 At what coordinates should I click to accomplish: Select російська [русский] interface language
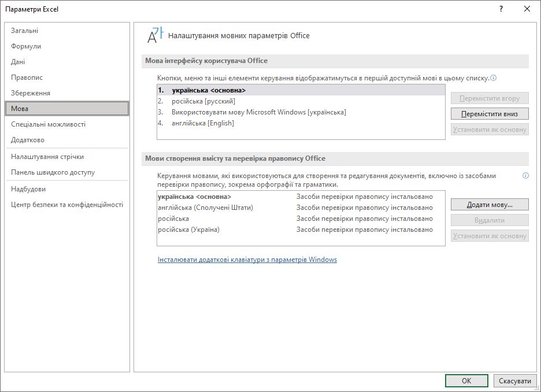(301, 101)
